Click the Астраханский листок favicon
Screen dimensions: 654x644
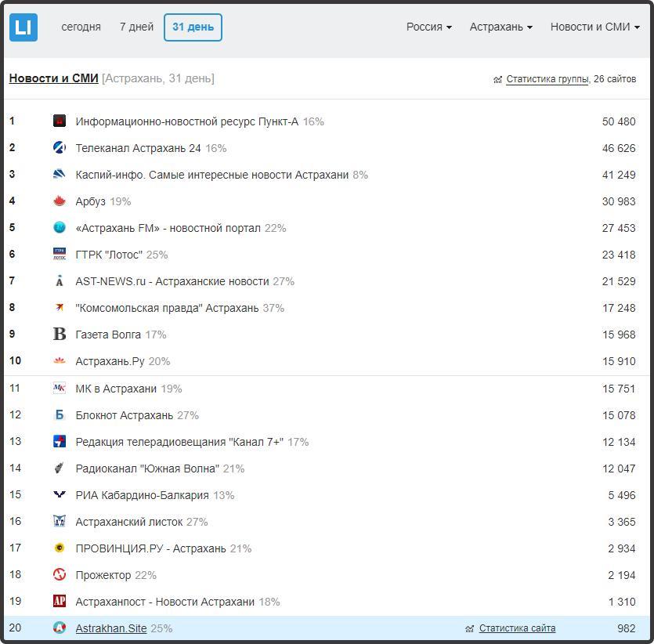point(60,521)
